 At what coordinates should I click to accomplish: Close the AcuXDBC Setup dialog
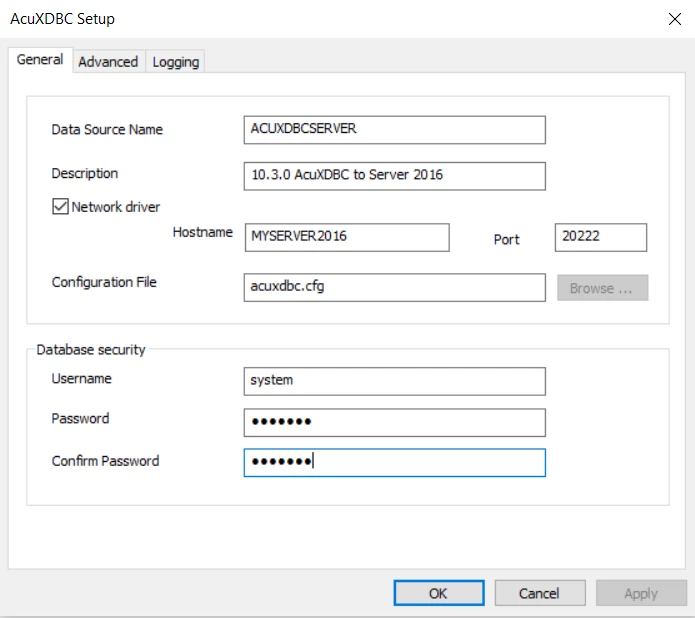click(x=675, y=19)
